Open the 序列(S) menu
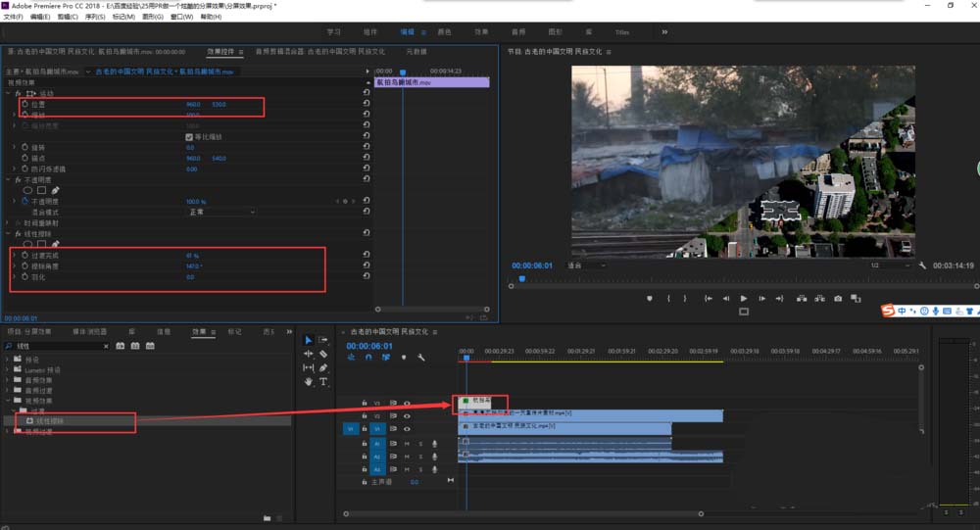980x530 pixels. click(95, 17)
